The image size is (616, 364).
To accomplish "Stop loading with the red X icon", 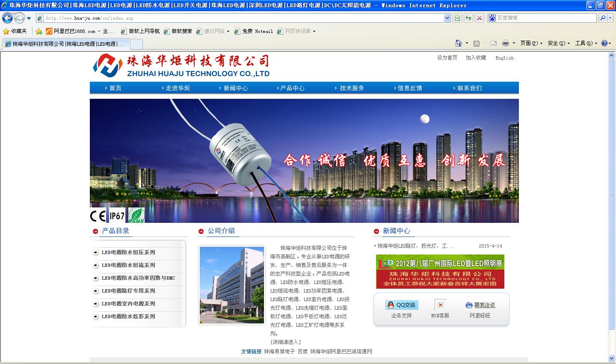I will click(x=480, y=18).
